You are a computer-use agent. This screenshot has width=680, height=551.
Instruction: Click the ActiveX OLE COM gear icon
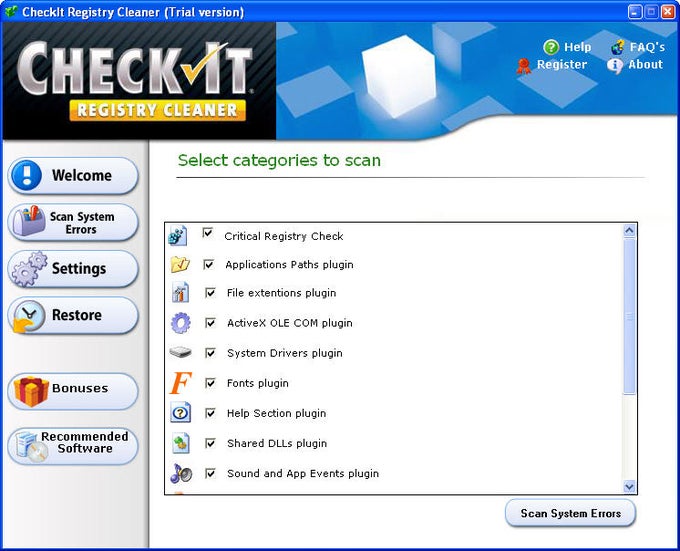coord(180,323)
